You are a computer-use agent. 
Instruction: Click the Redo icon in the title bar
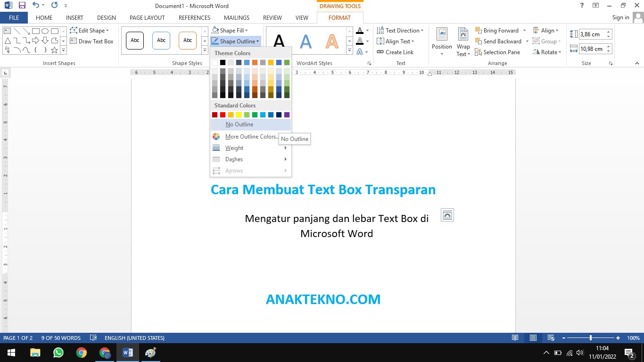[54, 6]
